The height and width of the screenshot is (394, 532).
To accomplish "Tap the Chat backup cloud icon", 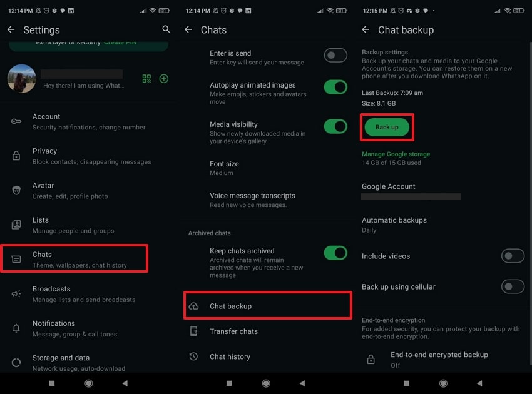I will [193, 306].
